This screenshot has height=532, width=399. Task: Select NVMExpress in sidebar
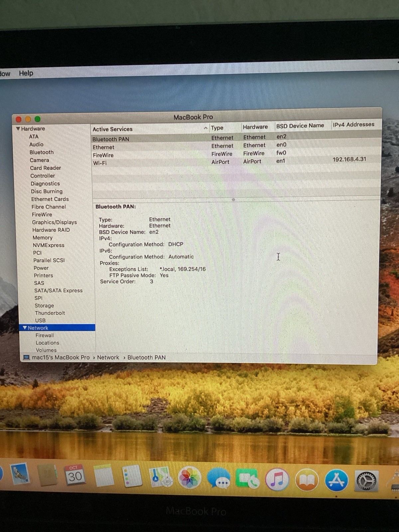tap(49, 245)
